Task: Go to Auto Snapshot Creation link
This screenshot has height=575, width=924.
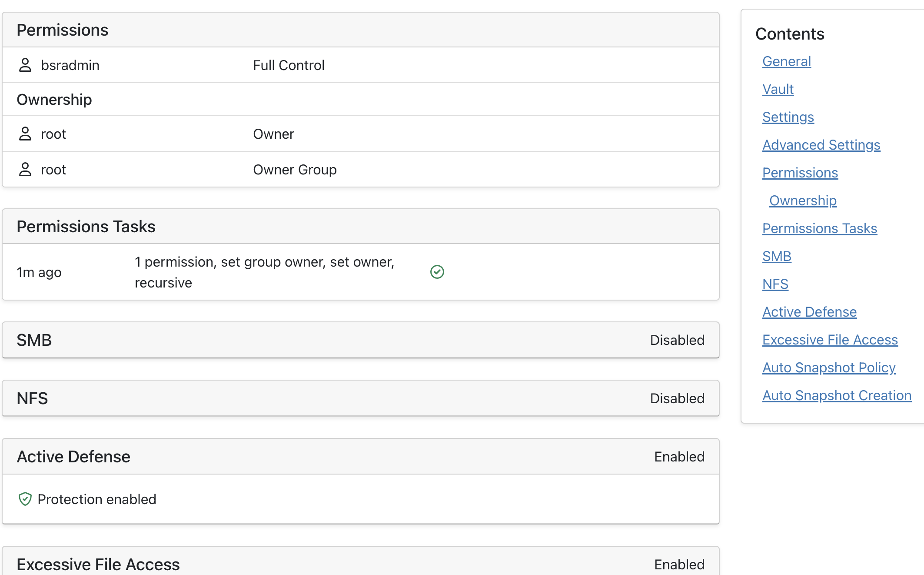Action: [836, 395]
